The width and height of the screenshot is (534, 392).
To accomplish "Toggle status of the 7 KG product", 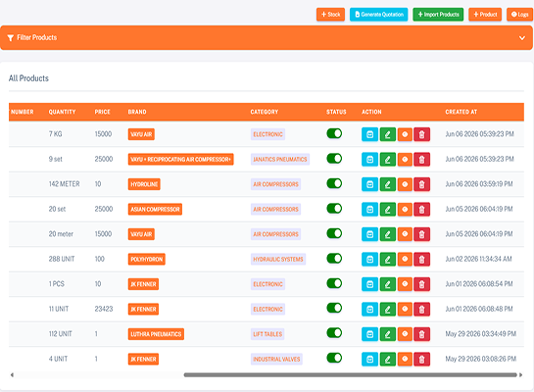I will (x=334, y=133).
